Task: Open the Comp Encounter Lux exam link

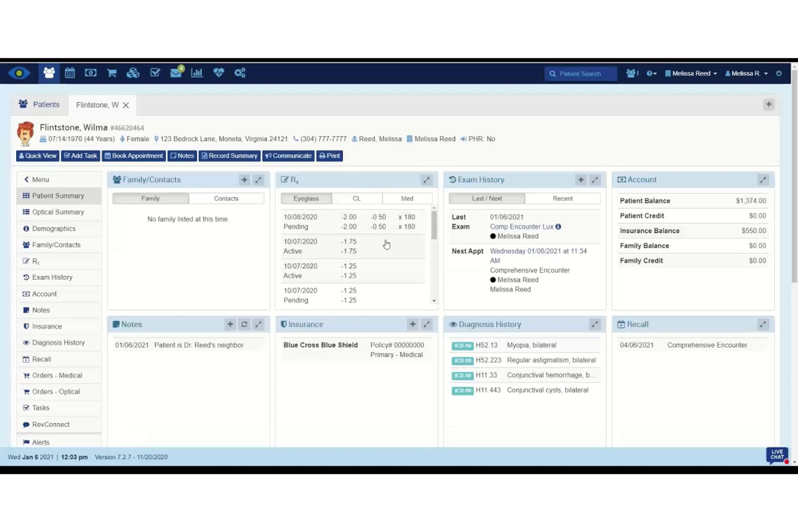Action: tap(521, 226)
